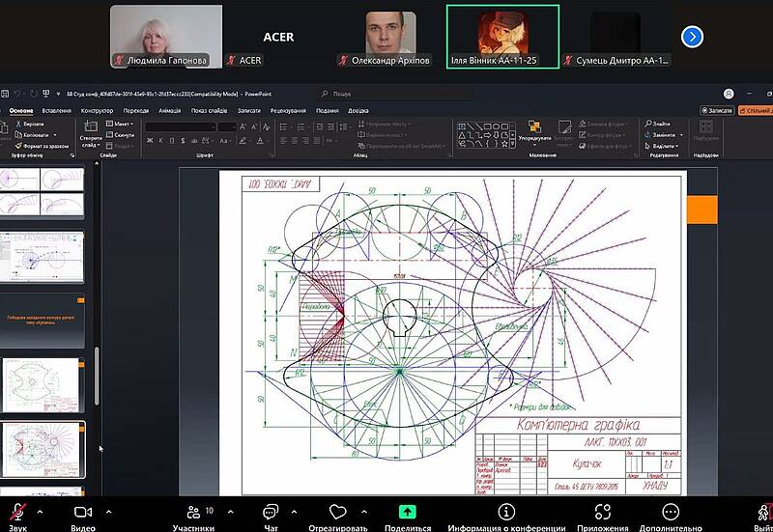The image size is (773, 532).
Task: Open the Анімація ribbon tab
Action: pyautogui.click(x=169, y=111)
